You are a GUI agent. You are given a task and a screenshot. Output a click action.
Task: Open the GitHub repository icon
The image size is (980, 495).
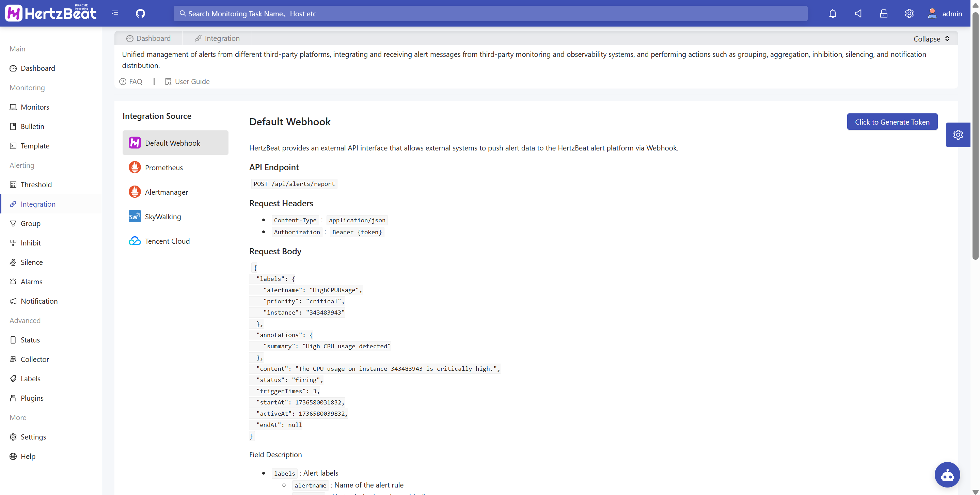click(x=140, y=14)
